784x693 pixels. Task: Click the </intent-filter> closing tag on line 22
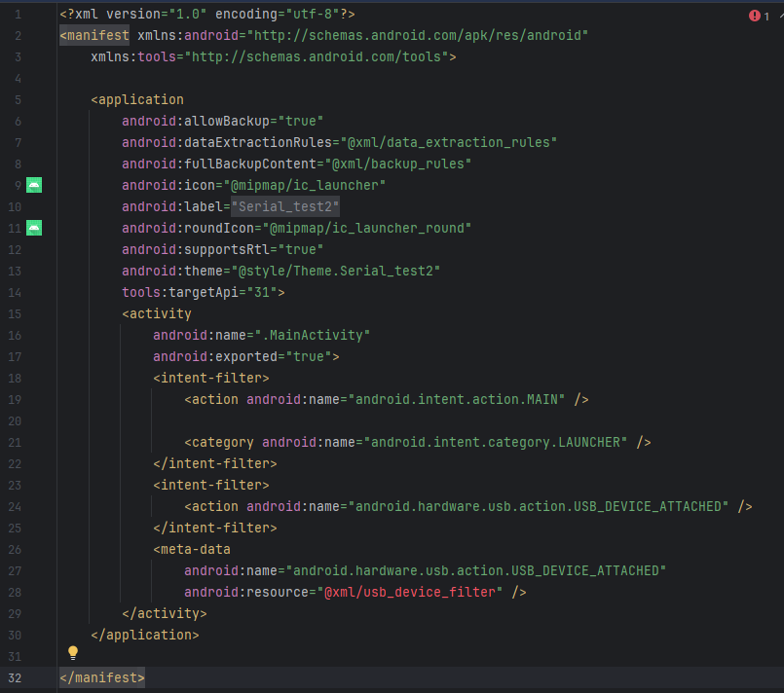[x=215, y=463]
